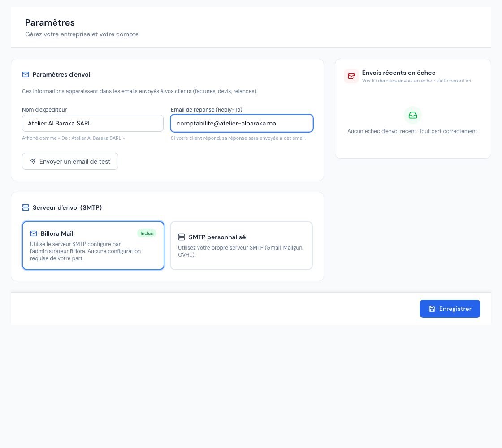Click the Serveur d'envoi (SMTP) heading text
The width and height of the screenshot is (502, 448).
coord(67,207)
